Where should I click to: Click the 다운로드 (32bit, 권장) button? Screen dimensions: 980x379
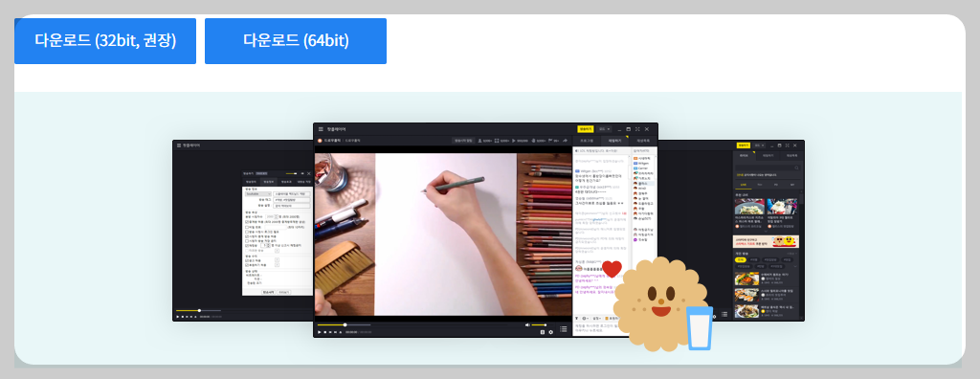pyautogui.click(x=105, y=40)
